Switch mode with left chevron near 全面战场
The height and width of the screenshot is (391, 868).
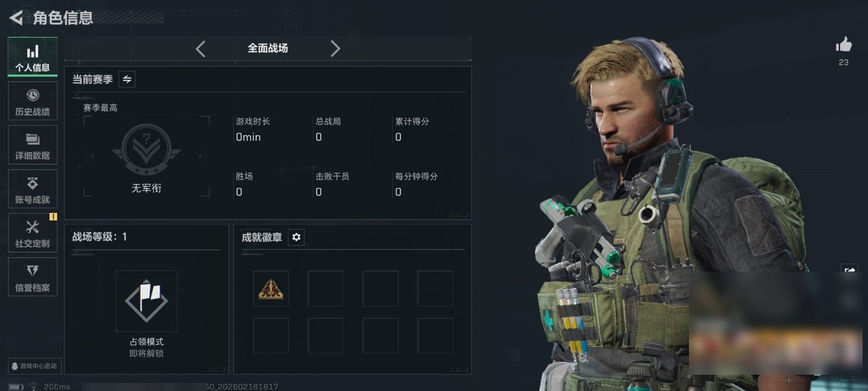click(x=200, y=49)
